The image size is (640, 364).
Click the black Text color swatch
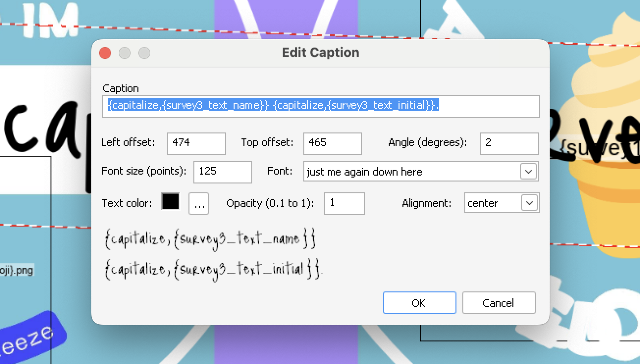click(x=171, y=202)
